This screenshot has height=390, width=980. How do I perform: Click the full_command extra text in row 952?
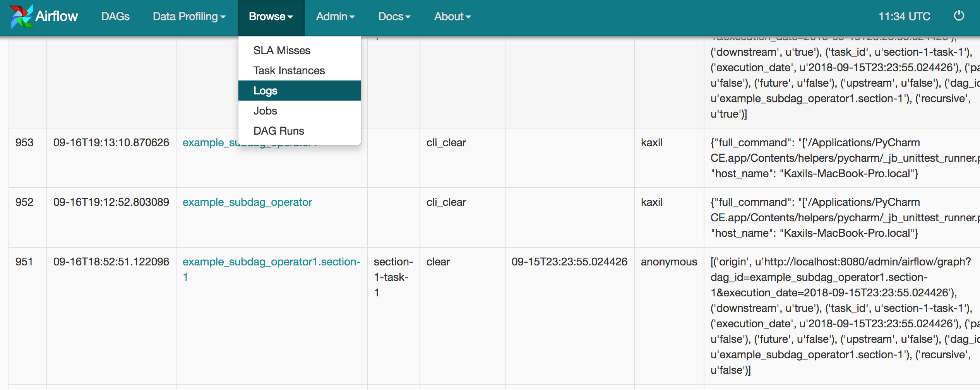tap(845, 217)
